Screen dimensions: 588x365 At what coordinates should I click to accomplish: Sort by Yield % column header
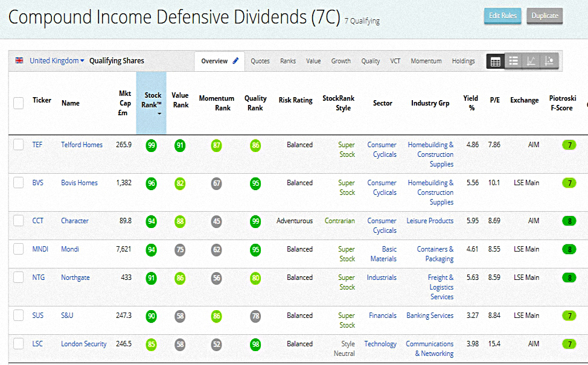(471, 103)
